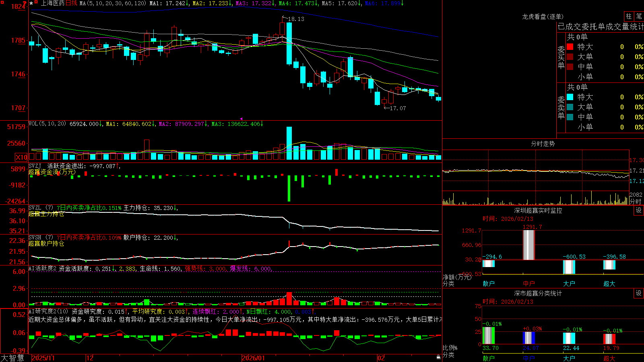
Task: Click the 委买单 section label
Action: point(561,57)
